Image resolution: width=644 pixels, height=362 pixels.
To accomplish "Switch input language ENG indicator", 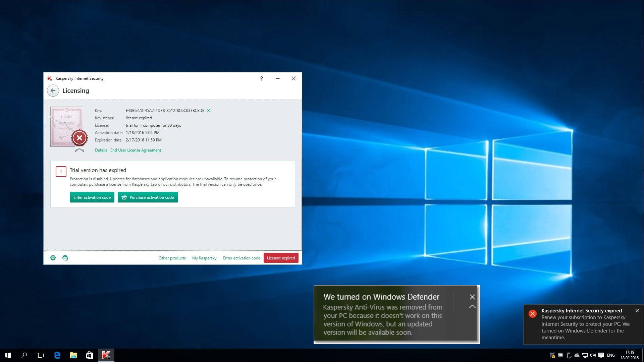I will tap(611, 355).
